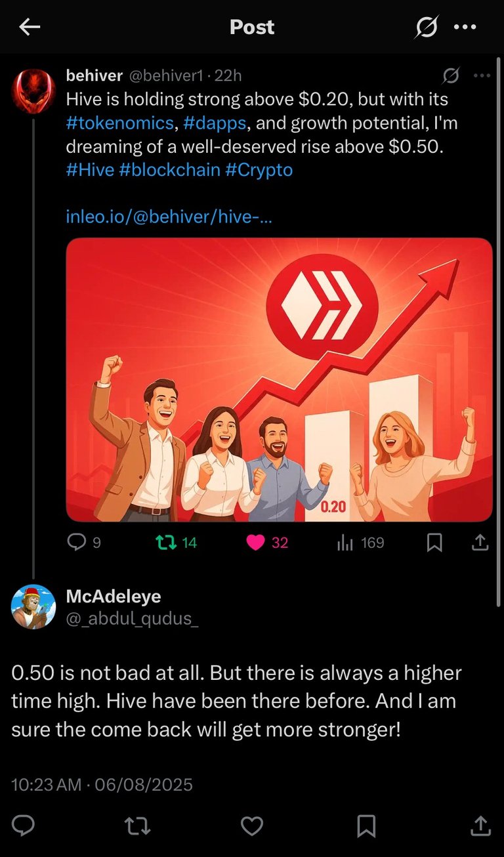The width and height of the screenshot is (504, 857).
Task: Open the Hive rising chart image
Action: (x=279, y=380)
